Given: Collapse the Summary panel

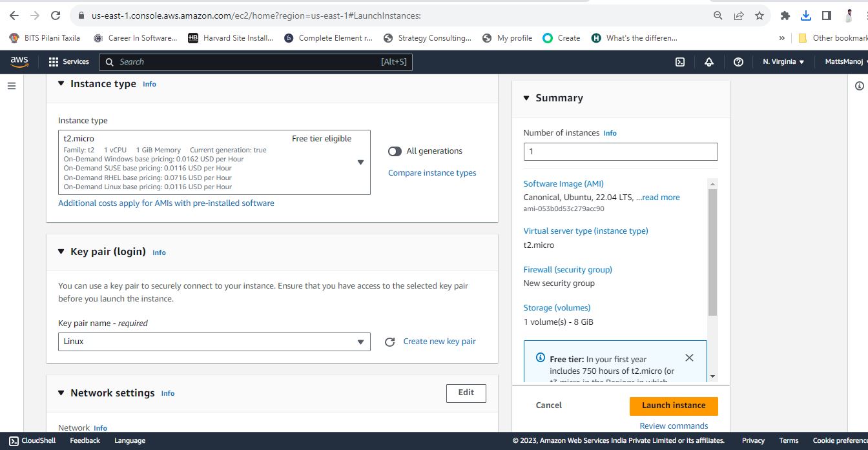Looking at the screenshot, I should tap(526, 98).
